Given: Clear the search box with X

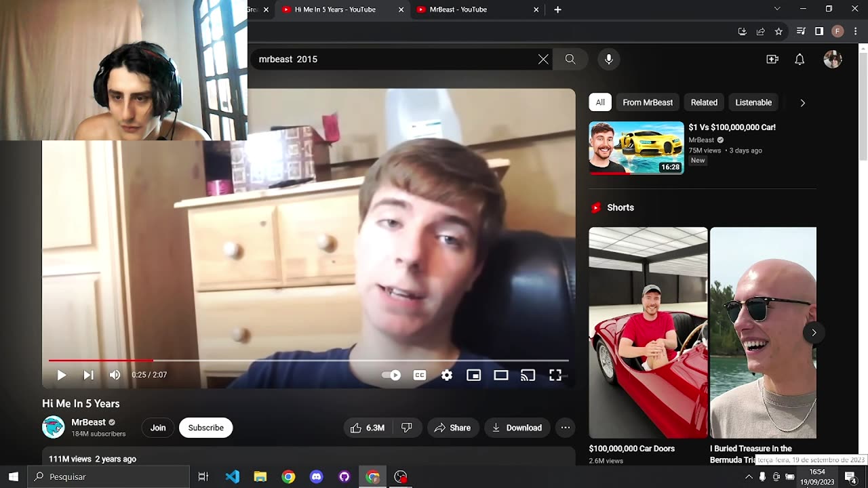Looking at the screenshot, I should click(x=543, y=59).
